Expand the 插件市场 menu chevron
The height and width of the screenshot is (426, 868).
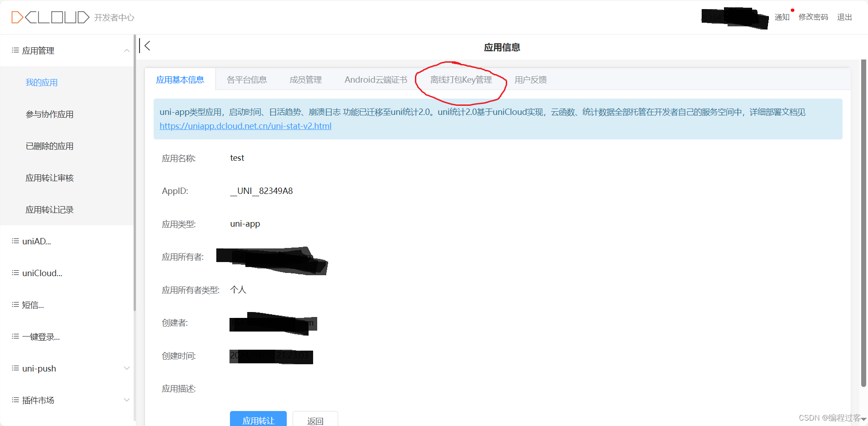[127, 400]
